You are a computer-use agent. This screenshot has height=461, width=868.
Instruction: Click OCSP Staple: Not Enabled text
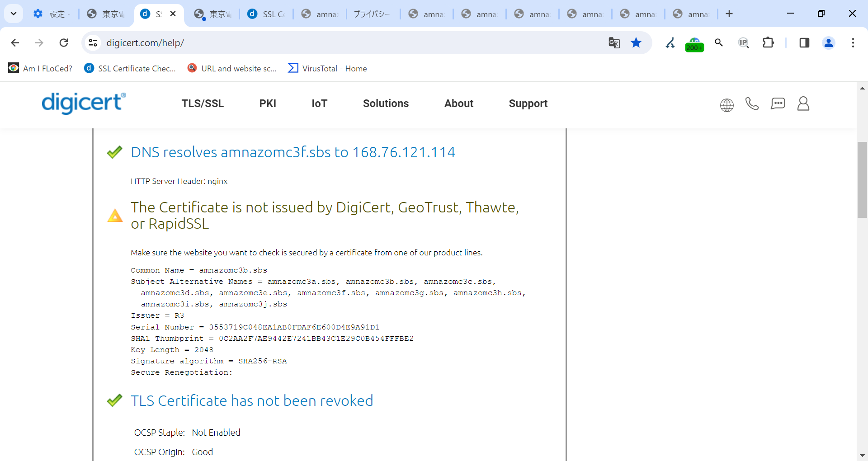click(x=187, y=433)
